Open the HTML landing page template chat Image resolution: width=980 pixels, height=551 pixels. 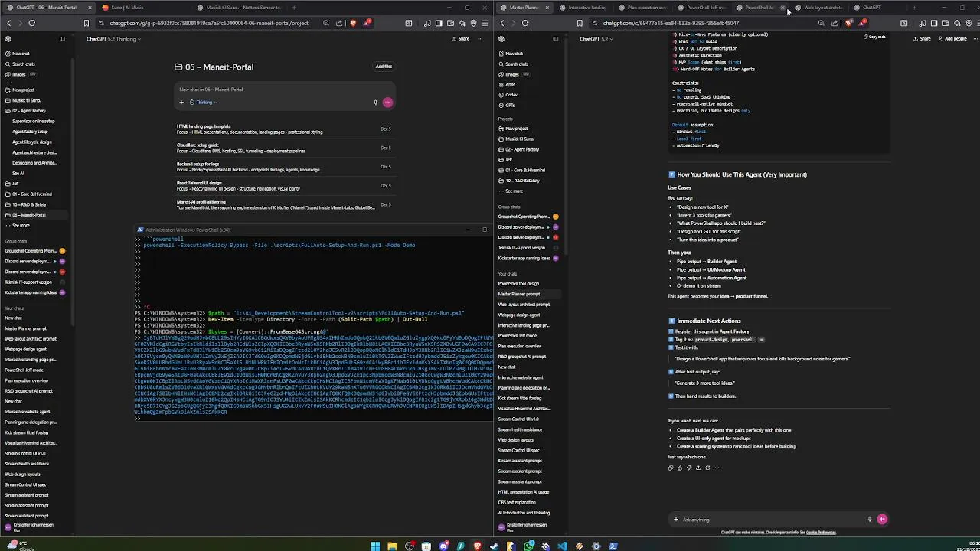284,129
